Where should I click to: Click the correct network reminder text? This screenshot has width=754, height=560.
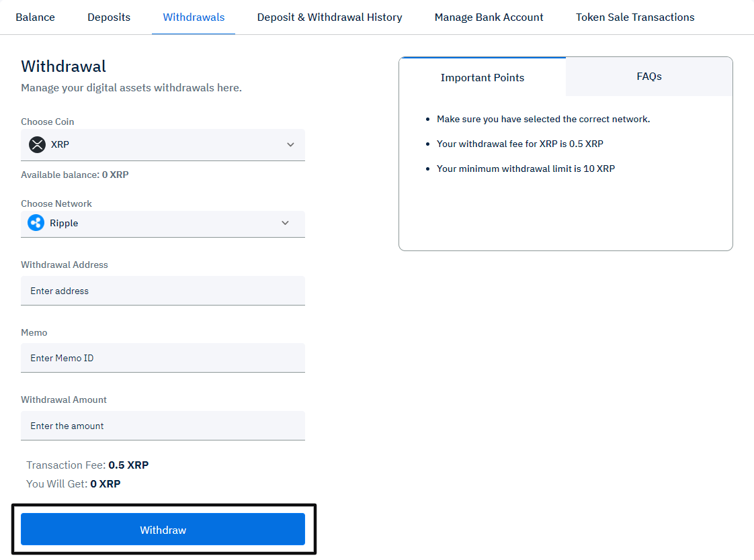[544, 119]
